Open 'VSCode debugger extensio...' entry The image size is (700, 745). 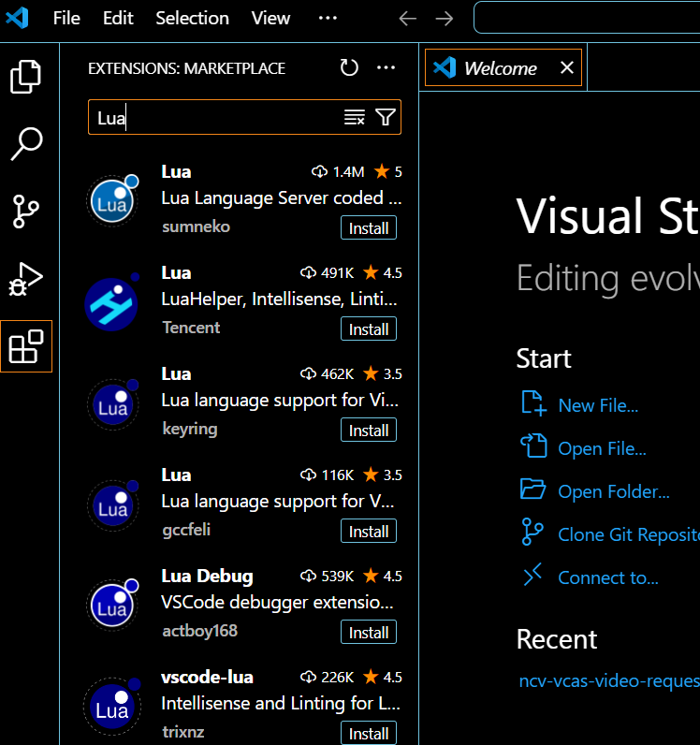tap(277, 602)
